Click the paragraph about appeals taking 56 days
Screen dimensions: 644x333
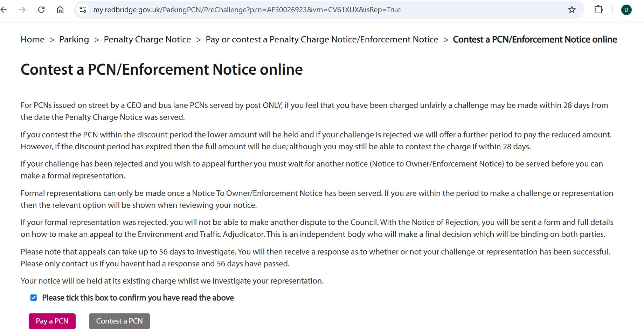click(315, 258)
